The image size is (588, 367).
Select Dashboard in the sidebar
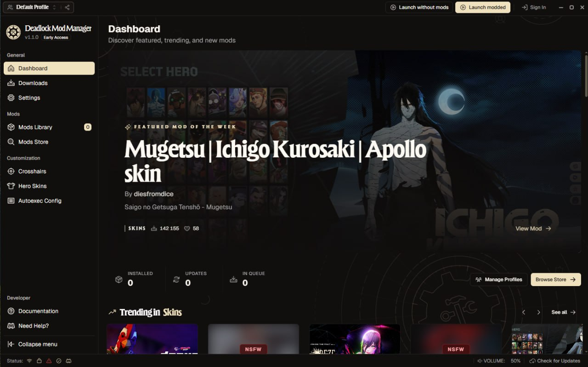pyautogui.click(x=49, y=68)
